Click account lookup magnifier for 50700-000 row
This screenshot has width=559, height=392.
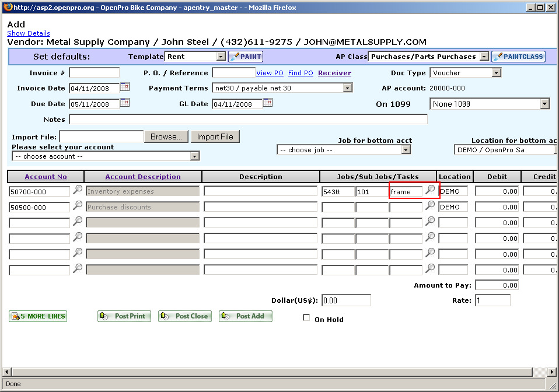pos(78,190)
